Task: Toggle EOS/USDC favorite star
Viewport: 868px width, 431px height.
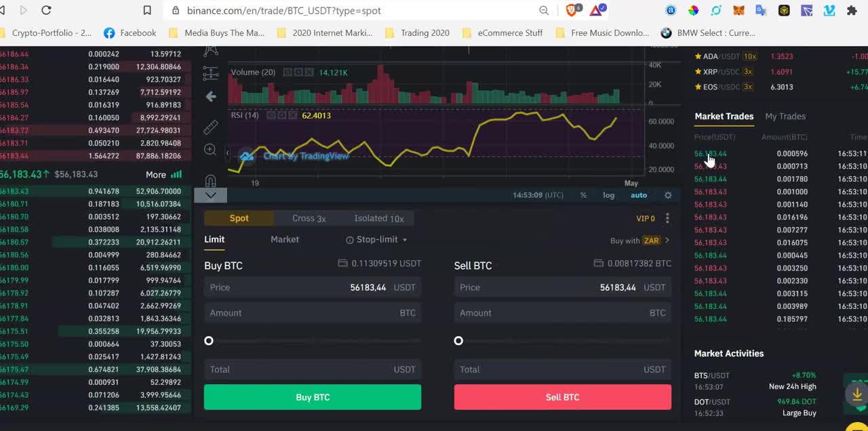Action: (698, 87)
